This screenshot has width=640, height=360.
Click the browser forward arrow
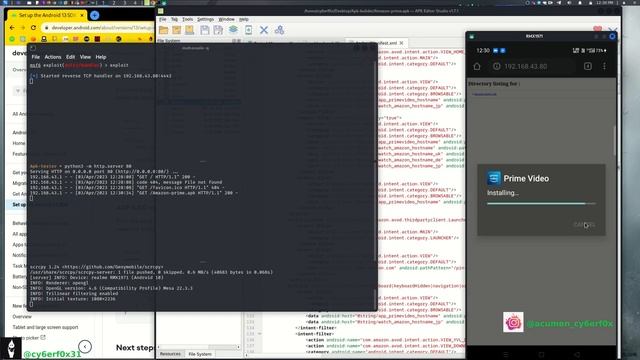click(x=22, y=28)
